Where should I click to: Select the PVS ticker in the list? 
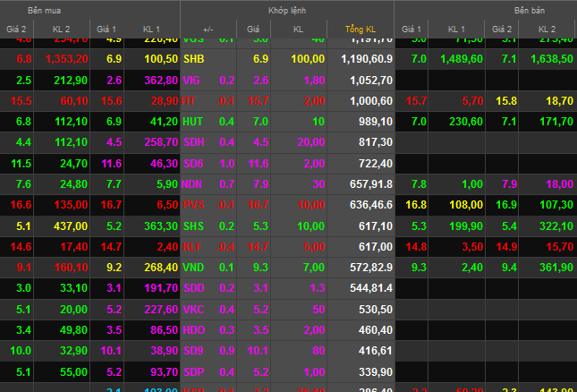(x=194, y=204)
